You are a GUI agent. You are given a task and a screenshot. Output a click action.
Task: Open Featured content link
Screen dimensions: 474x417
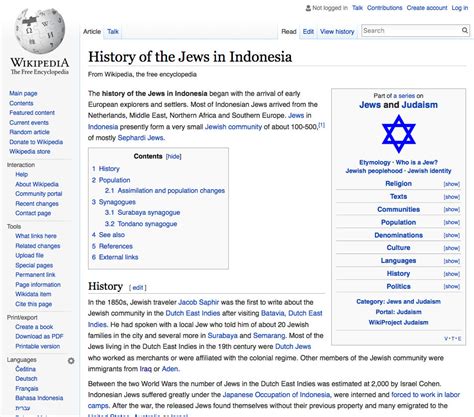pyautogui.click(x=32, y=113)
